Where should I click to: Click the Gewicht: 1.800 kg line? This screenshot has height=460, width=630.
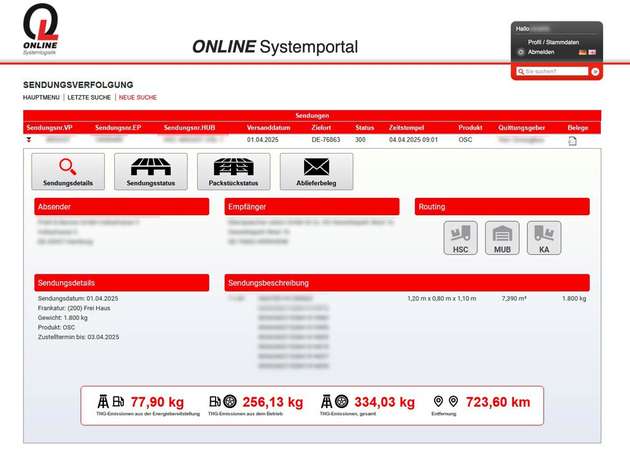(x=63, y=318)
